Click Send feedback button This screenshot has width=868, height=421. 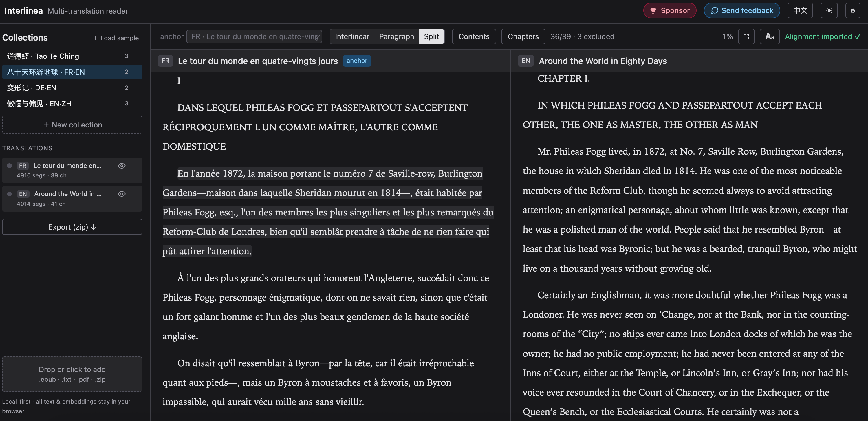point(742,10)
